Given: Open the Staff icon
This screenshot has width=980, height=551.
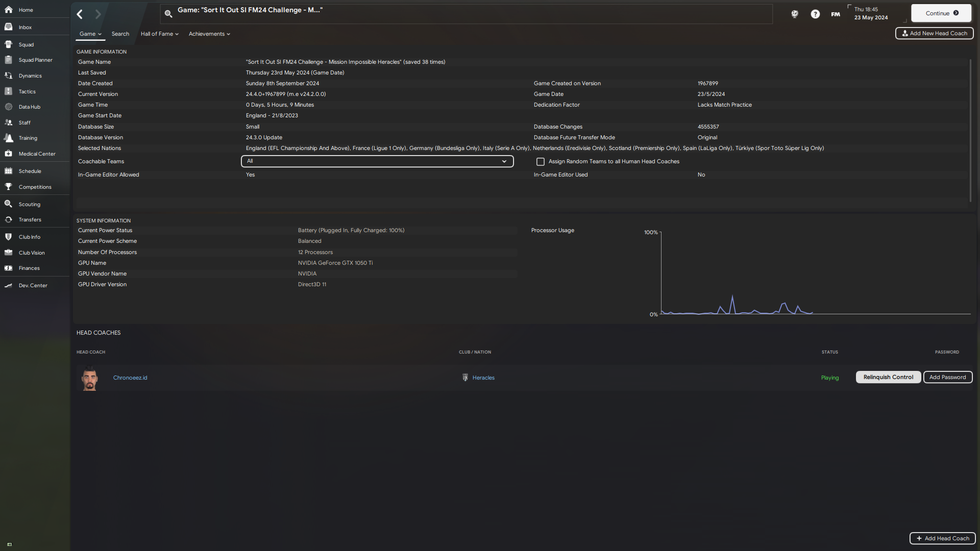Looking at the screenshot, I should [x=9, y=122].
